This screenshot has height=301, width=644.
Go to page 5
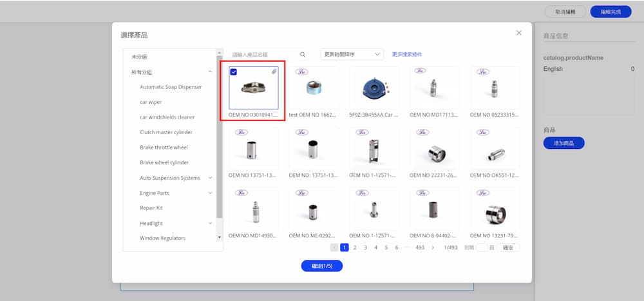386,248
